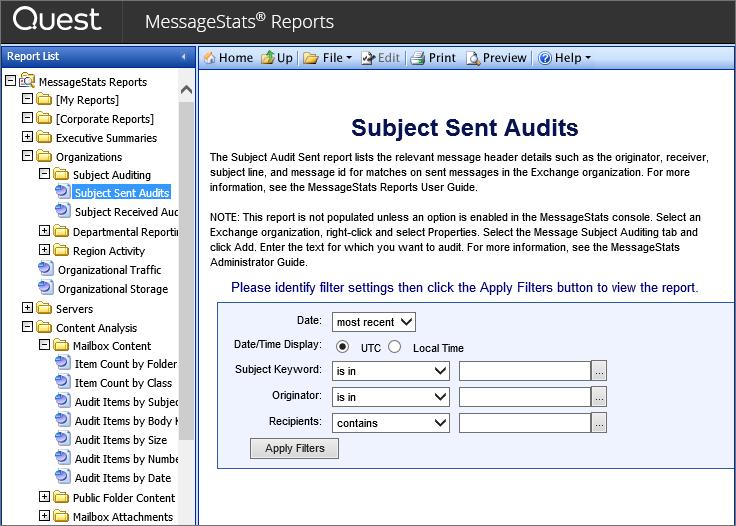
Task: Expand the Public Folder Content folder
Action: coord(45,496)
